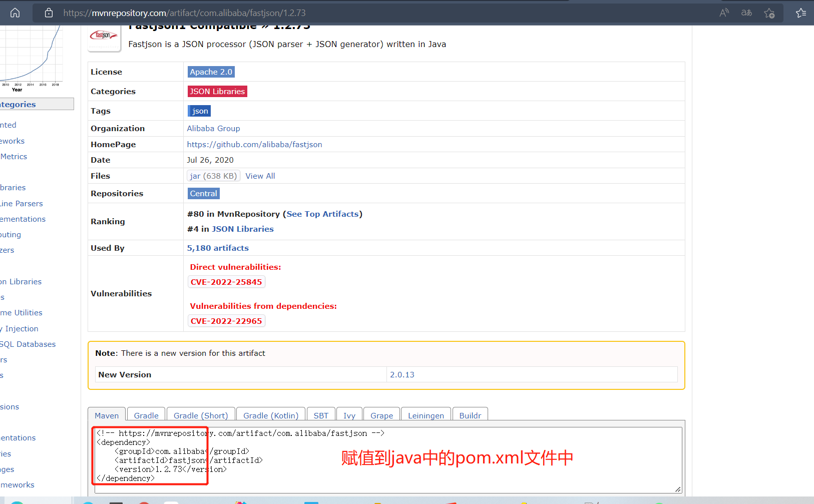
Task: Add this page to favorites
Action: 769,13
